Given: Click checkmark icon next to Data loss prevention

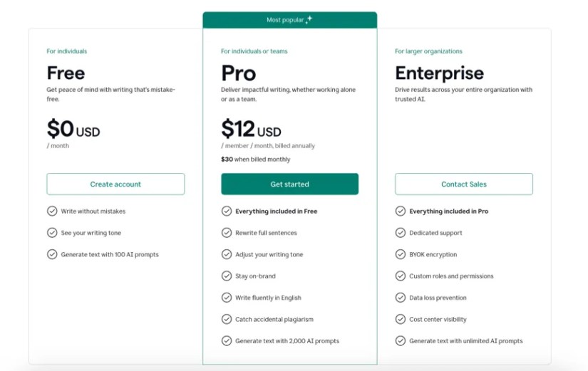Looking at the screenshot, I should (x=401, y=298).
